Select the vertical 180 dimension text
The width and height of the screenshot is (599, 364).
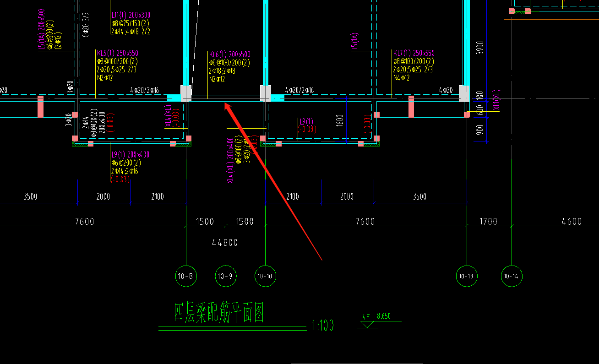pyautogui.click(x=480, y=96)
